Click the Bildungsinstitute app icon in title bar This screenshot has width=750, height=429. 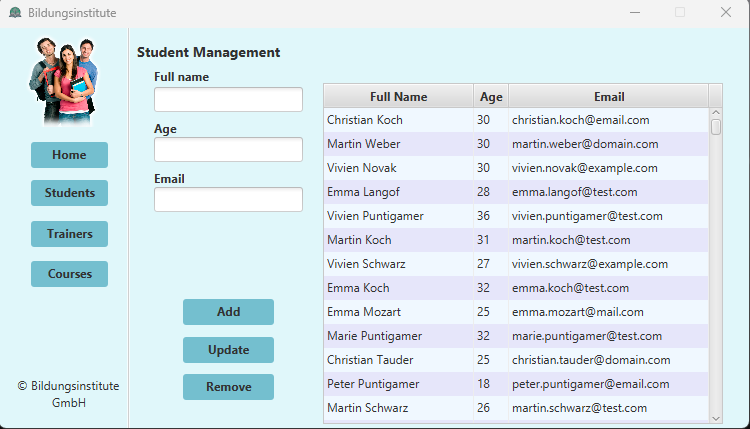point(15,13)
